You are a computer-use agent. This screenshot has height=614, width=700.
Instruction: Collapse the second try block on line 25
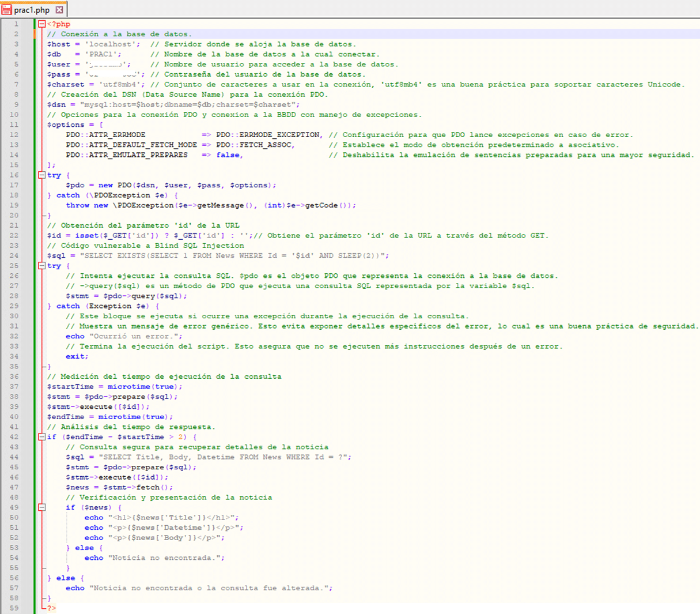(41, 266)
